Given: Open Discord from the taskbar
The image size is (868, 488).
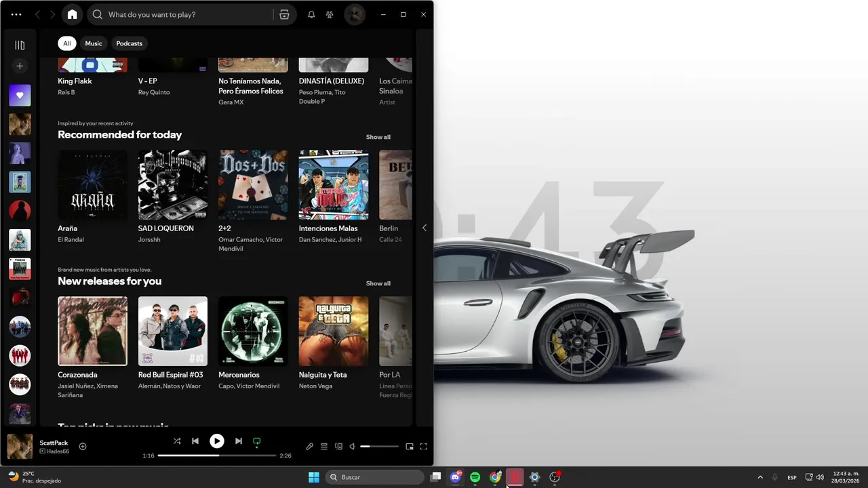Looking at the screenshot, I should point(456,477).
